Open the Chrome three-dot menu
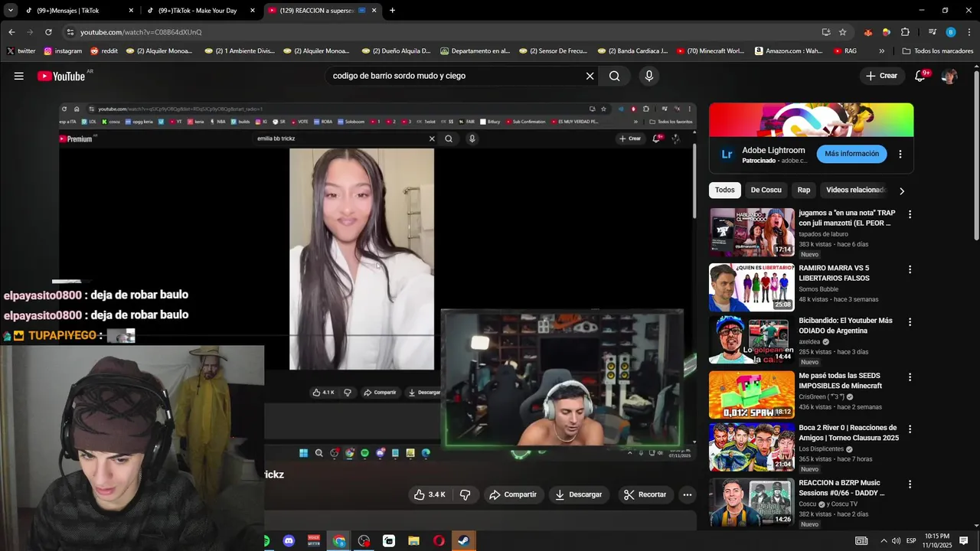The image size is (980, 551). coord(969,32)
